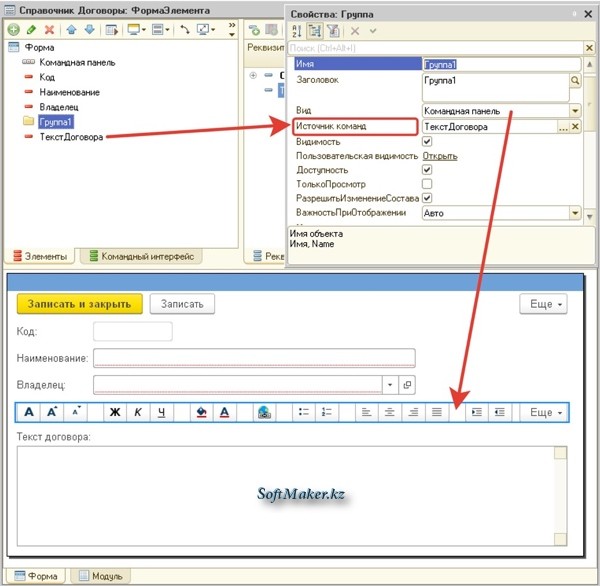
Task: Move element down with the blue arrow
Action: click(x=90, y=29)
